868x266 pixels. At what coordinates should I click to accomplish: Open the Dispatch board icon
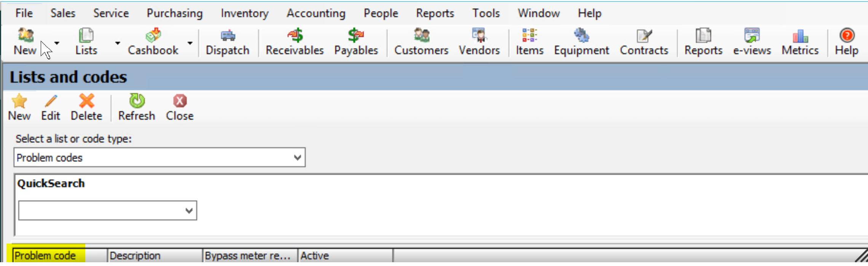pos(228,42)
